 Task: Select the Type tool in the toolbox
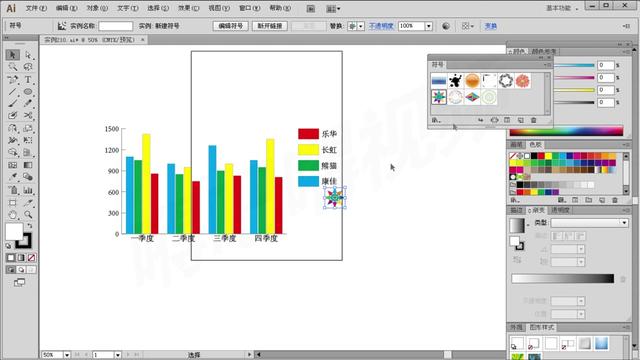[x=28, y=80]
